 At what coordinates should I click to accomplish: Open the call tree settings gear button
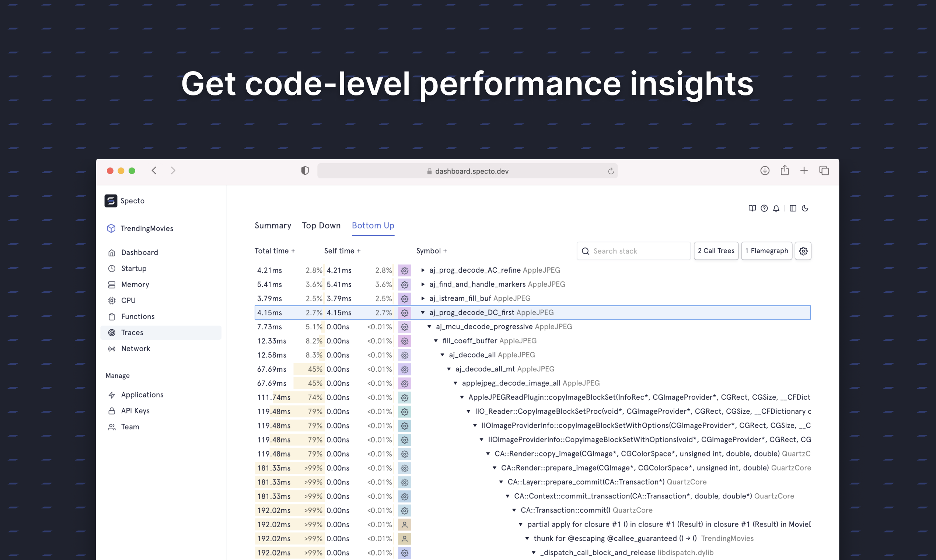803,251
